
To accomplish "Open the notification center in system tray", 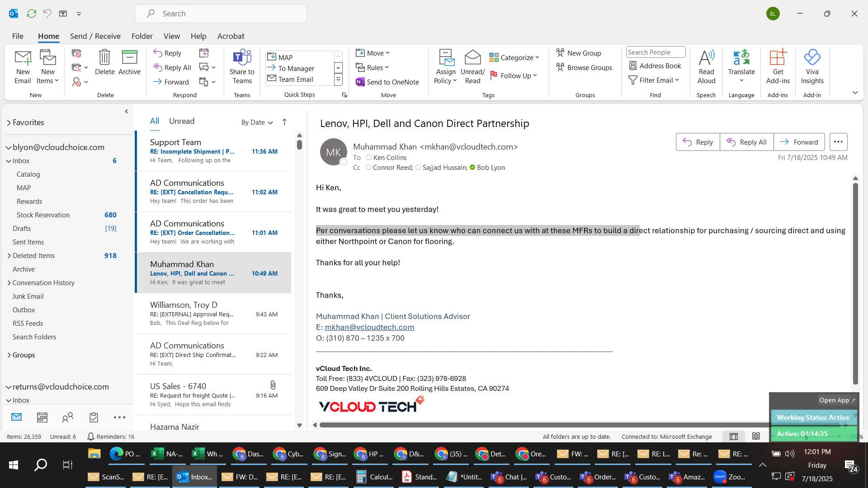I will point(851,465).
